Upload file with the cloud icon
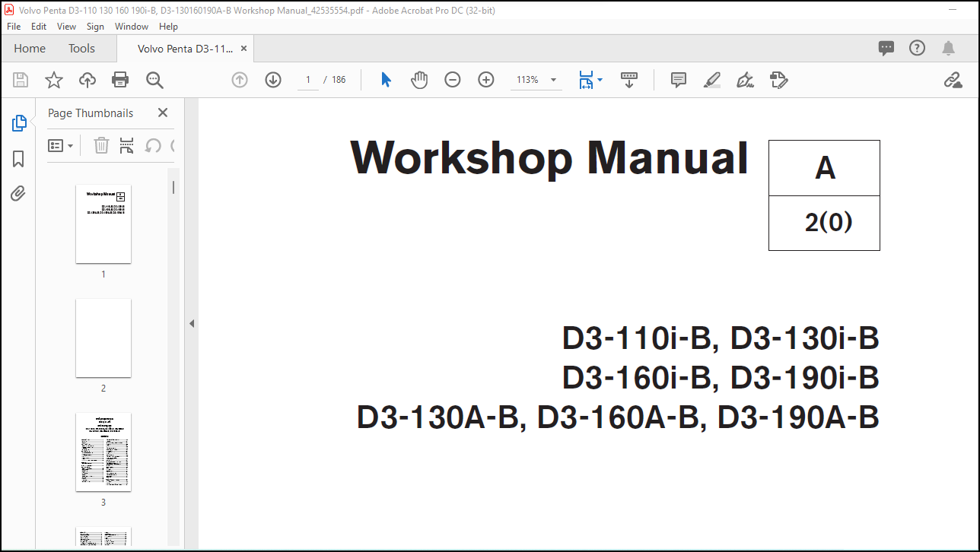980x552 pixels. [87, 80]
